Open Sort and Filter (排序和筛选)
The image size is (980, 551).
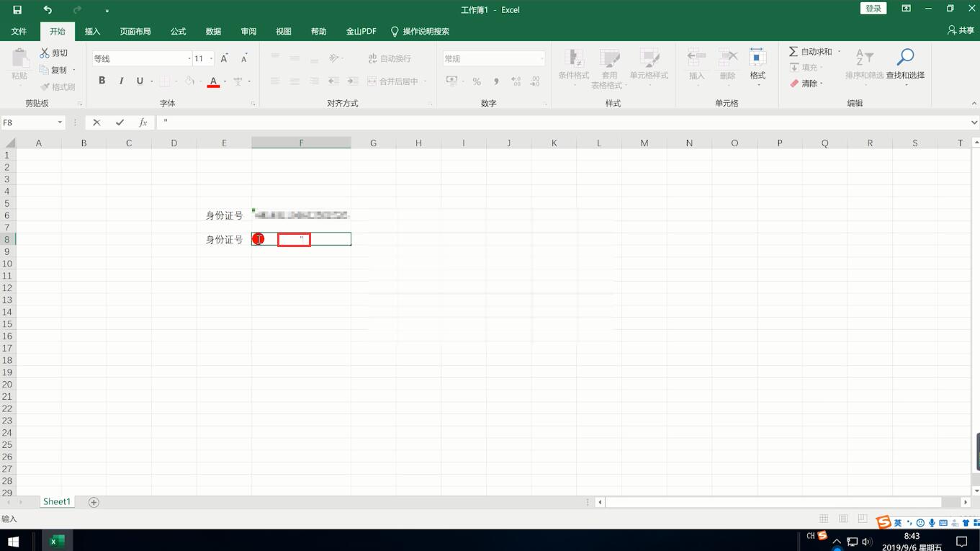(864, 67)
